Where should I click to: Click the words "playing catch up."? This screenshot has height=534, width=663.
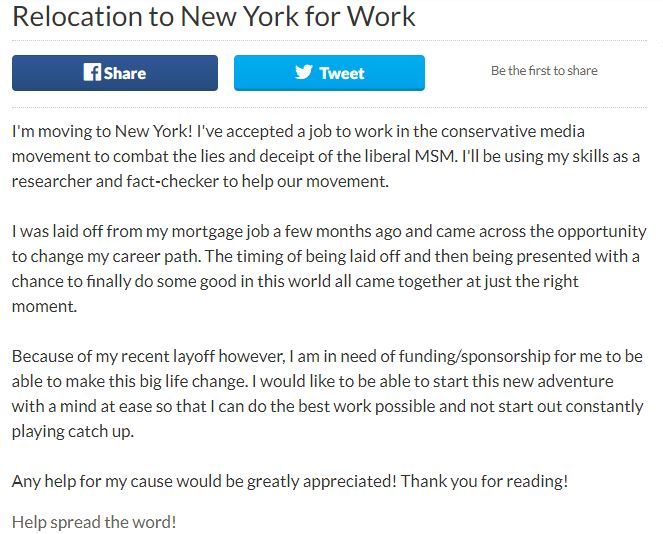coord(70,431)
